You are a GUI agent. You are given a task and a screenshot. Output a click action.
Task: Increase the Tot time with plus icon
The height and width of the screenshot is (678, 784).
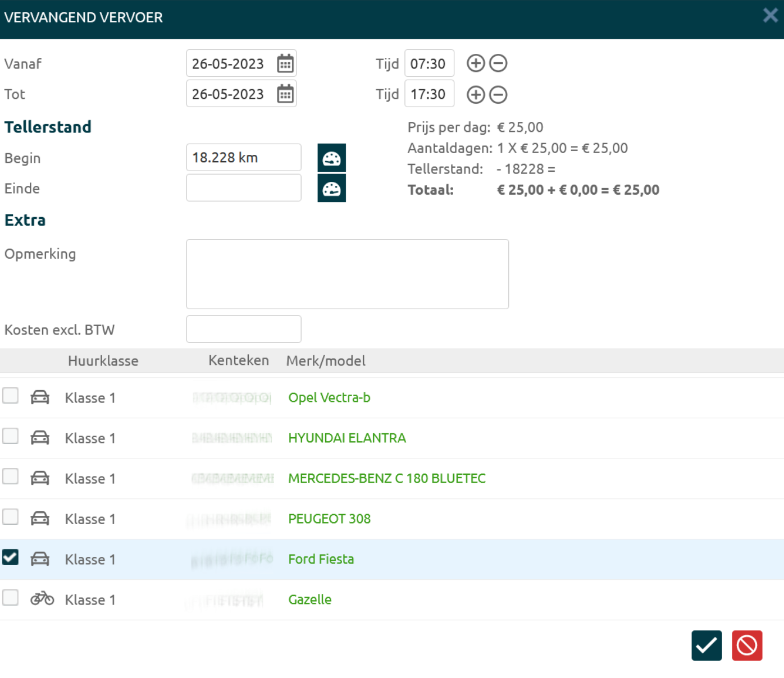coord(476,95)
